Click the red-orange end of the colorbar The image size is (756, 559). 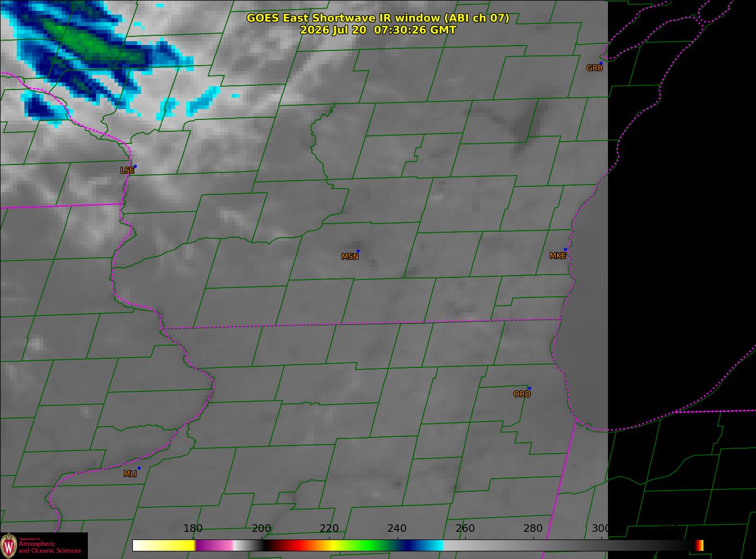(699, 545)
